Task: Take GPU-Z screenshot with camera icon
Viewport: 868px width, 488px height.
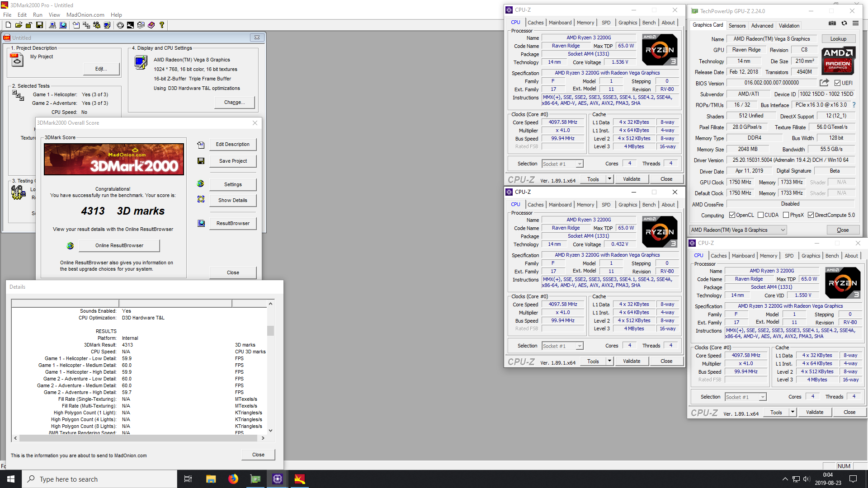Action: tap(832, 23)
